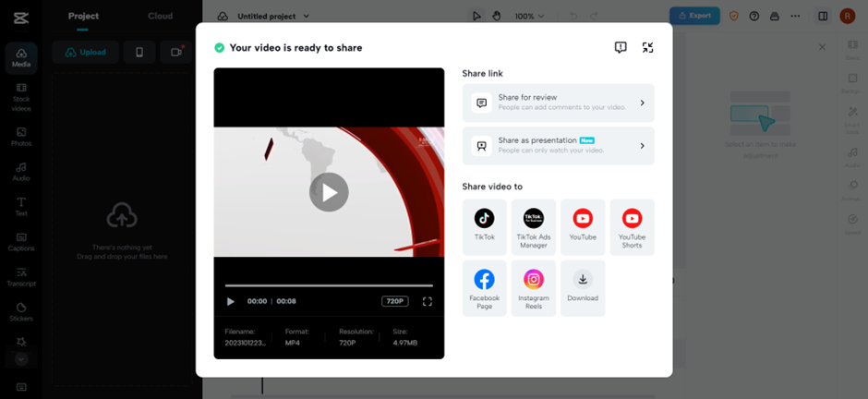Screen dimensions: 868x399
Task: Change the 720P quality setting
Action: pyautogui.click(x=394, y=302)
